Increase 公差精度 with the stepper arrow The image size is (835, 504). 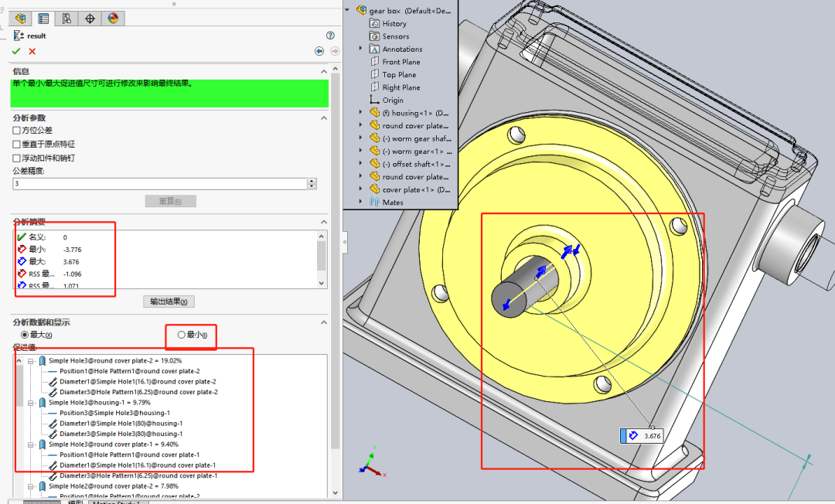pos(312,180)
